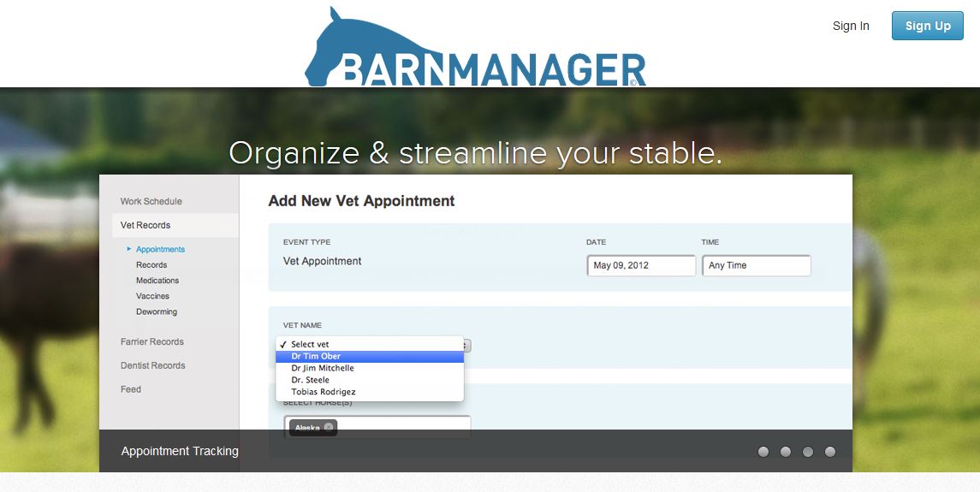
Task: Click the EVENT TYPE label
Action: point(307,242)
